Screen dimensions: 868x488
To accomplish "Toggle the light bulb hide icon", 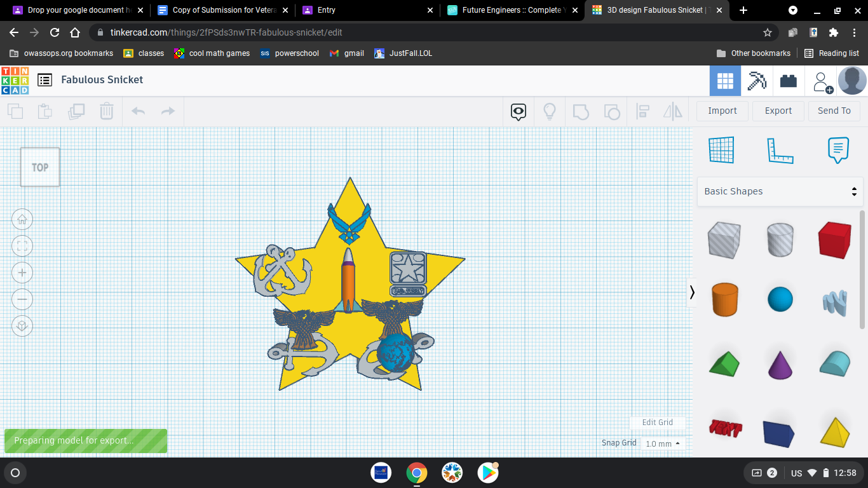I will [550, 112].
